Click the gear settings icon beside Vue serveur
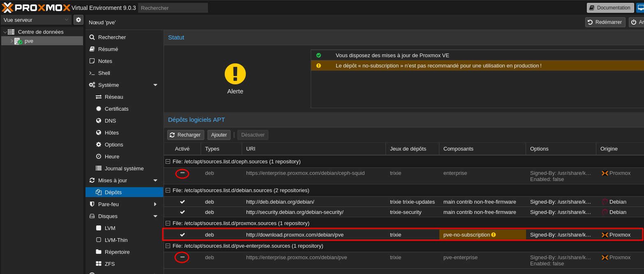644x274 pixels. coord(78,20)
